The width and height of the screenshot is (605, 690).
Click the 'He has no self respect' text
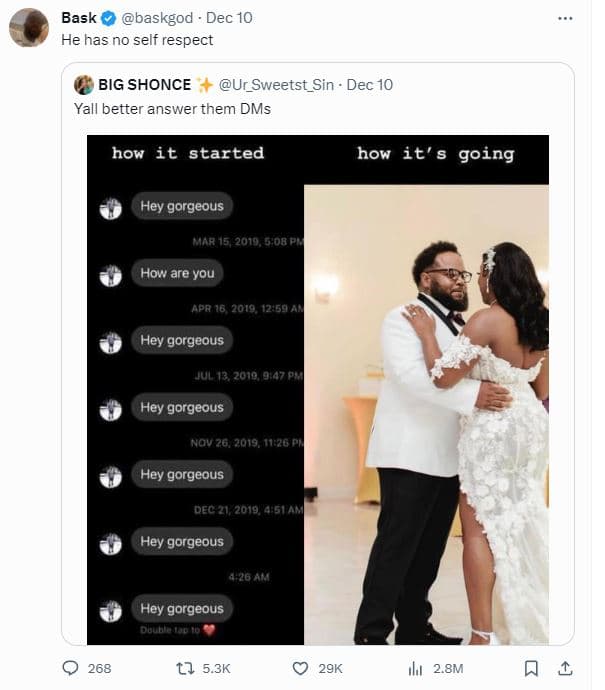(137, 40)
